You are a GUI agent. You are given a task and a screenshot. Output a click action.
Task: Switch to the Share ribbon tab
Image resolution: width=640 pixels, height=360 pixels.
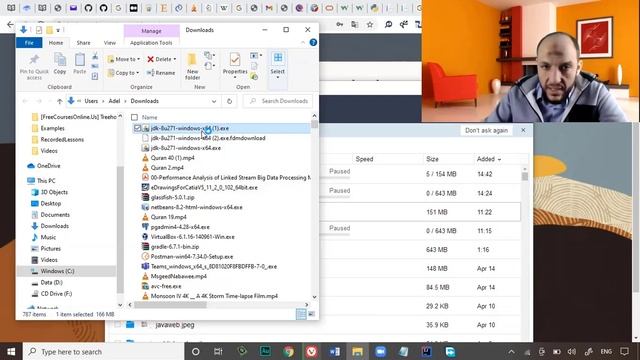click(x=83, y=42)
